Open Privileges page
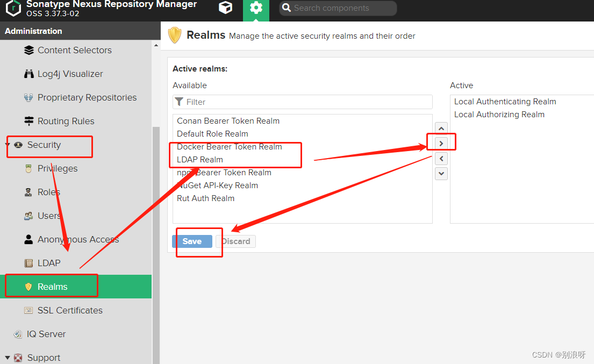Viewport: 594px width, 364px height. (58, 168)
